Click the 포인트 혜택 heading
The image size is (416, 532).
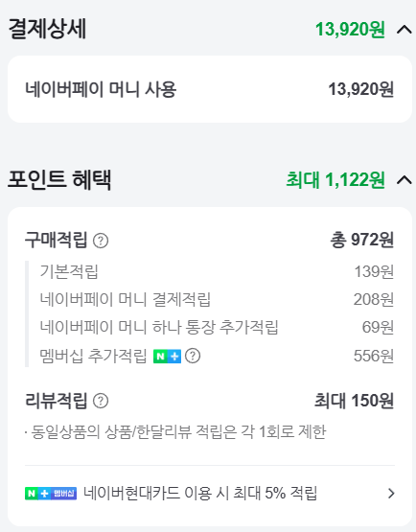[x=59, y=179]
